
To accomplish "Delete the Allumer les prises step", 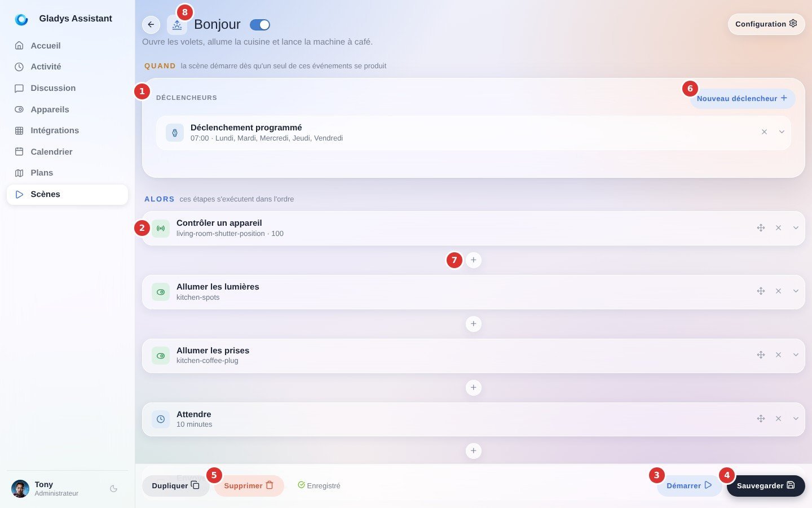I will click(778, 355).
